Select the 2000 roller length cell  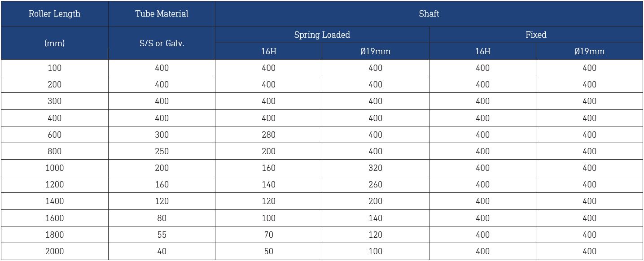(x=54, y=251)
